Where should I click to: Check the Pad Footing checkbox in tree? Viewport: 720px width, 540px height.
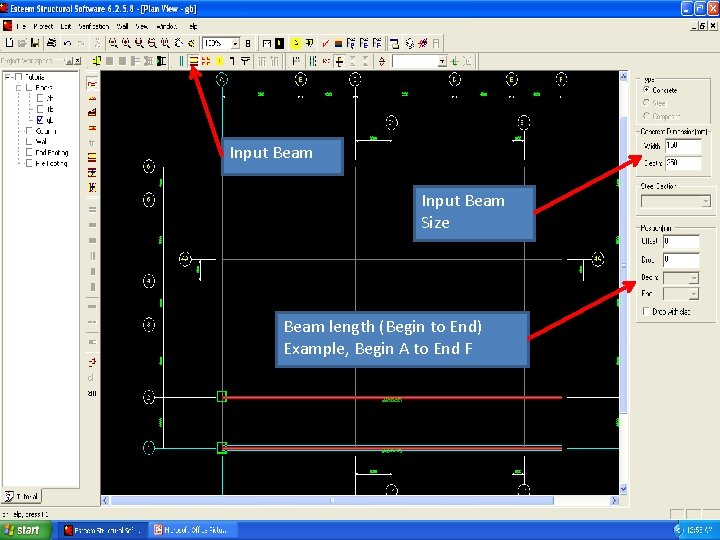pyautogui.click(x=29, y=152)
